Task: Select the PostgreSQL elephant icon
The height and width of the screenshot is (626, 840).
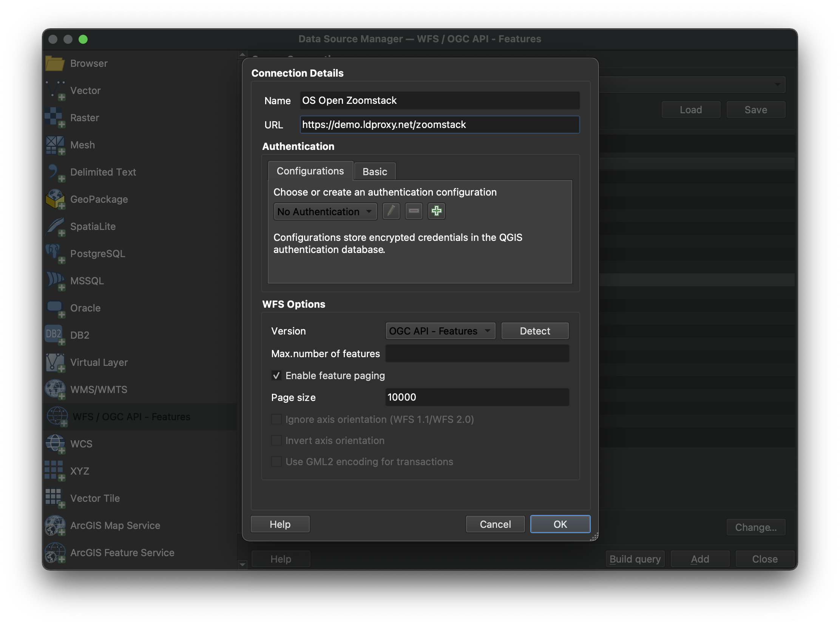Action: tap(56, 254)
